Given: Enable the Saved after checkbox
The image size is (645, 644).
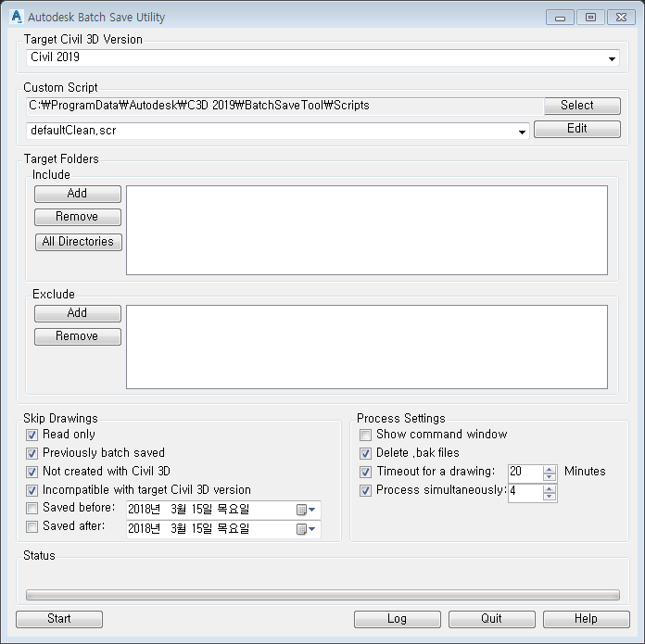Looking at the screenshot, I should 32,527.
